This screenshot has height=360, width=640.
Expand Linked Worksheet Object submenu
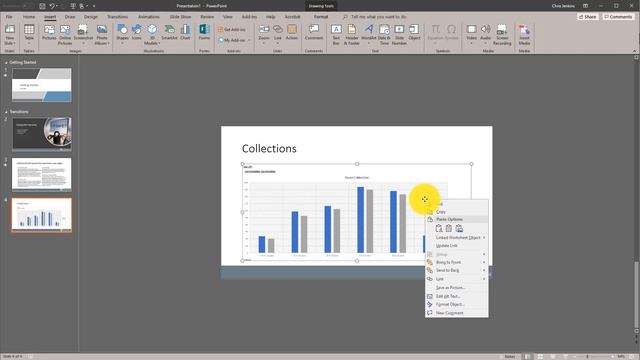tap(456, 238)
